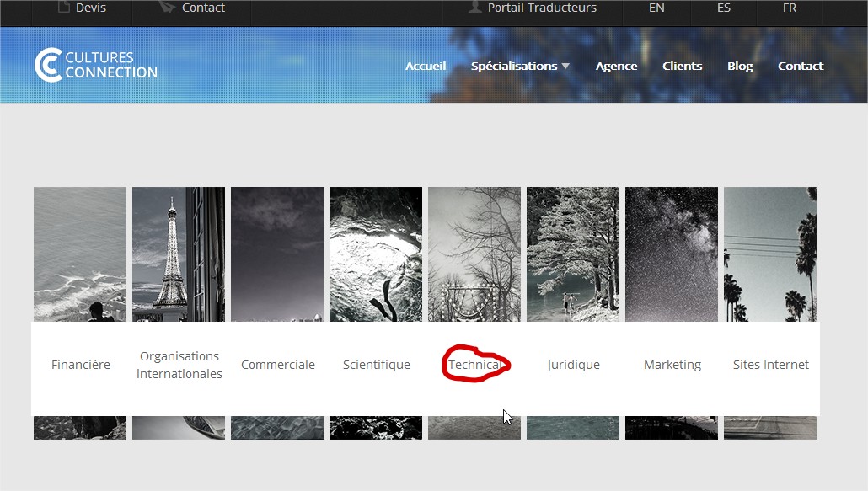Select the Organisations internationales link

click(x=179, y=365)
